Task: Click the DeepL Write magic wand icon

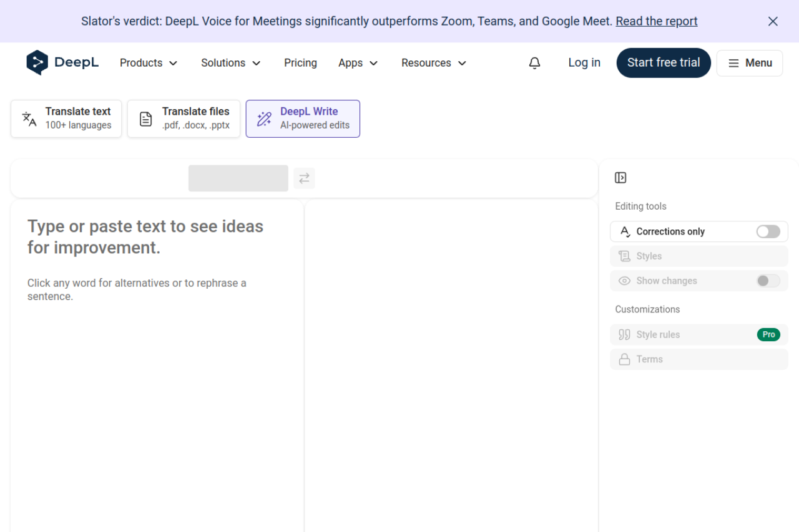Action: tap(264, 118)
